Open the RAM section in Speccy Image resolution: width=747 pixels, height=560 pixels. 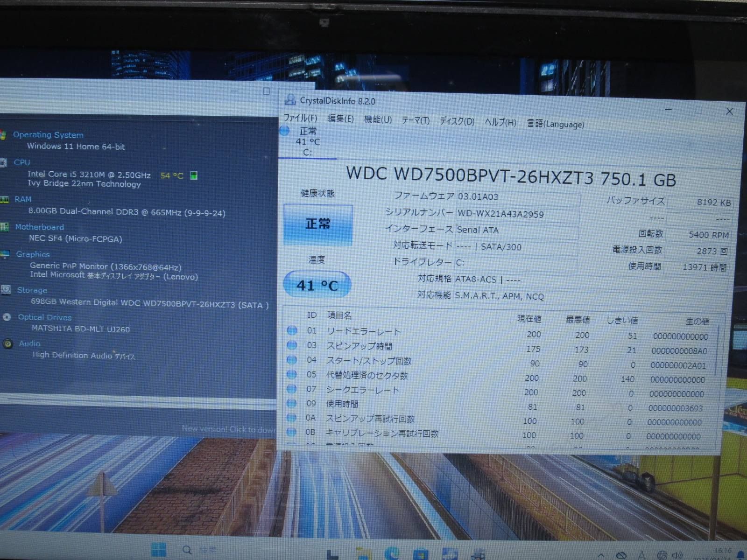click(23, 199)
